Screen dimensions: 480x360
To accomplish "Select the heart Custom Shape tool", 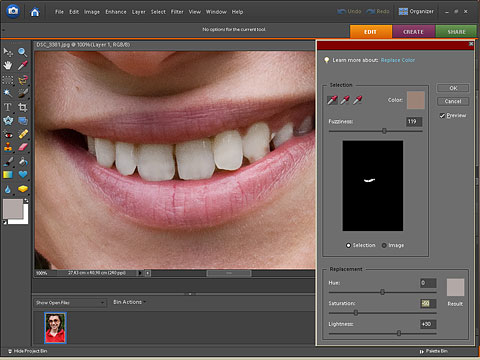I will [x=22, y=175].
